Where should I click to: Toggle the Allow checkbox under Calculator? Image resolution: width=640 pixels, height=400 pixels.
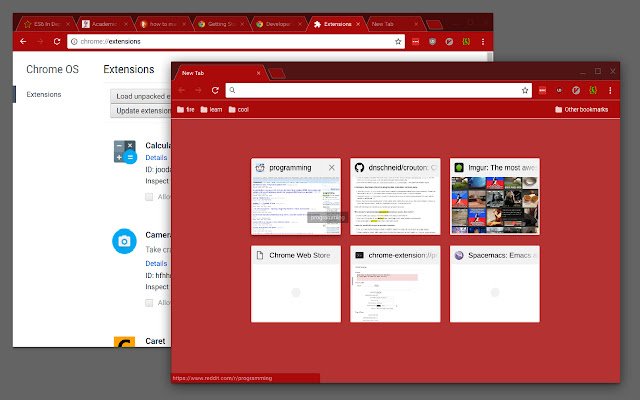(x=149, y=197)
